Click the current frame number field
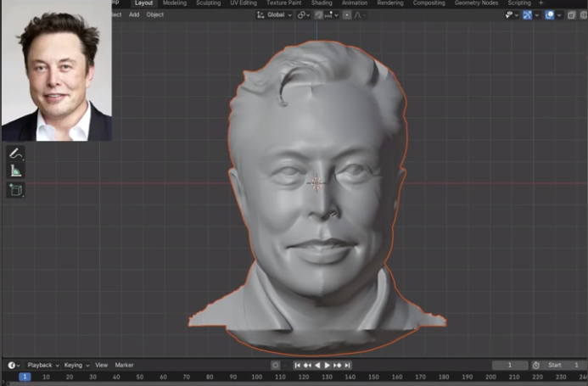Viewport: 588px width, 386px height. 511,365
